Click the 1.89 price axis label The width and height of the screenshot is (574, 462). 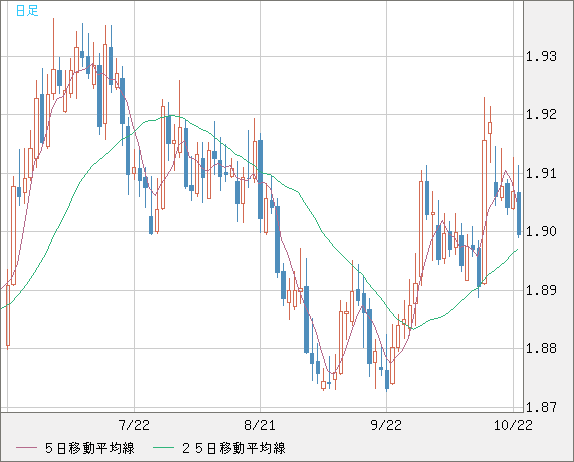pos(541,290)
